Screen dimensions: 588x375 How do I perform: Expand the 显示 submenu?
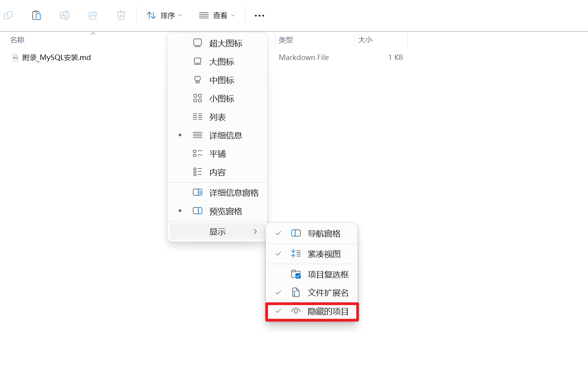[218, 231]
